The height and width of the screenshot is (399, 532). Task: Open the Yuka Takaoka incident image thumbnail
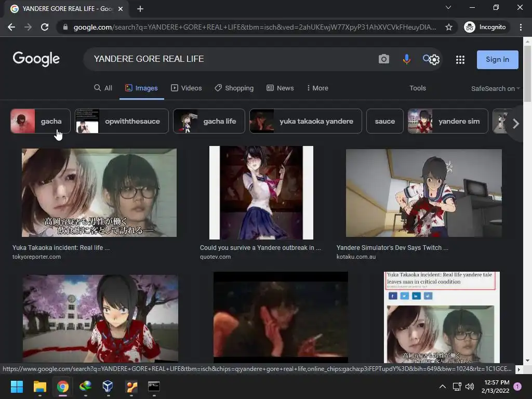(x=99, y=193)
